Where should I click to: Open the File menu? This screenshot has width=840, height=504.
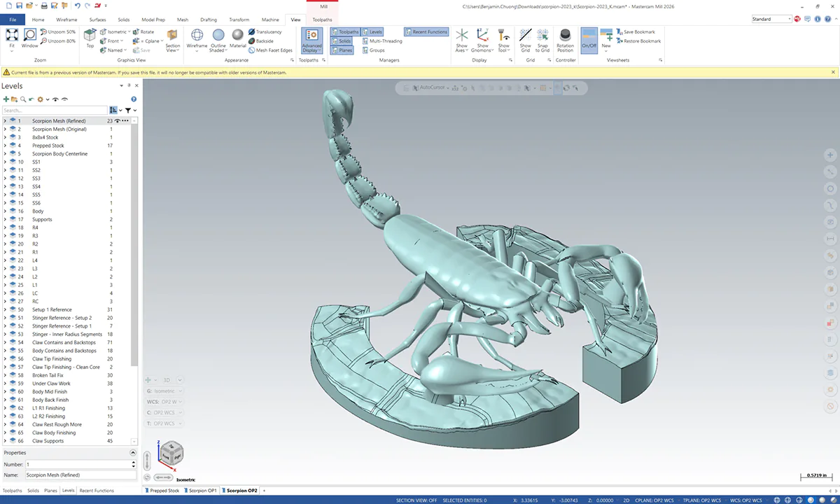[x=13, y=20]
